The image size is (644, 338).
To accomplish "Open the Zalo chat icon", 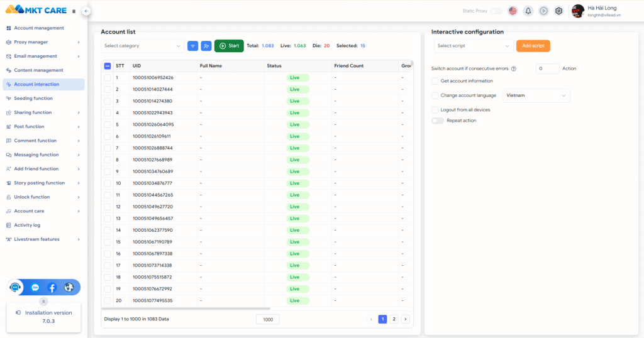I will (x=35, y=287).
